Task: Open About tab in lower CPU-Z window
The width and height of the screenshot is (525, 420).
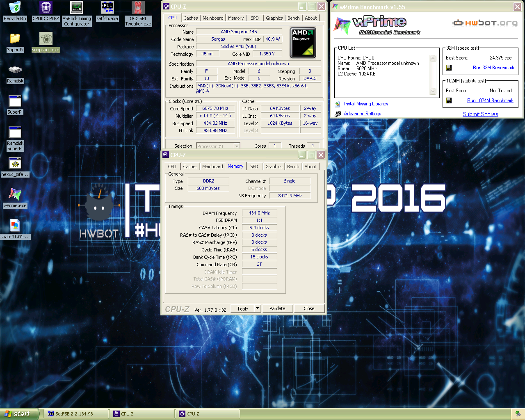Action: [310, 167]
